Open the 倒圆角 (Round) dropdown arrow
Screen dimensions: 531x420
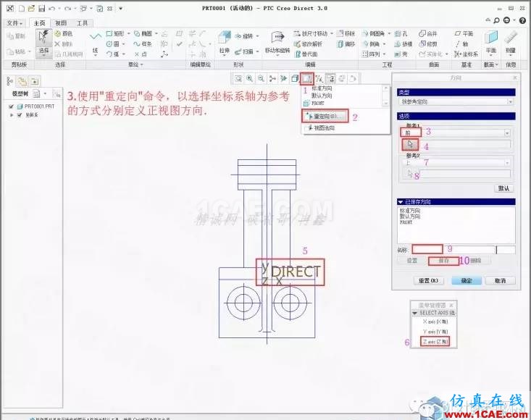(x=389, y=33)
